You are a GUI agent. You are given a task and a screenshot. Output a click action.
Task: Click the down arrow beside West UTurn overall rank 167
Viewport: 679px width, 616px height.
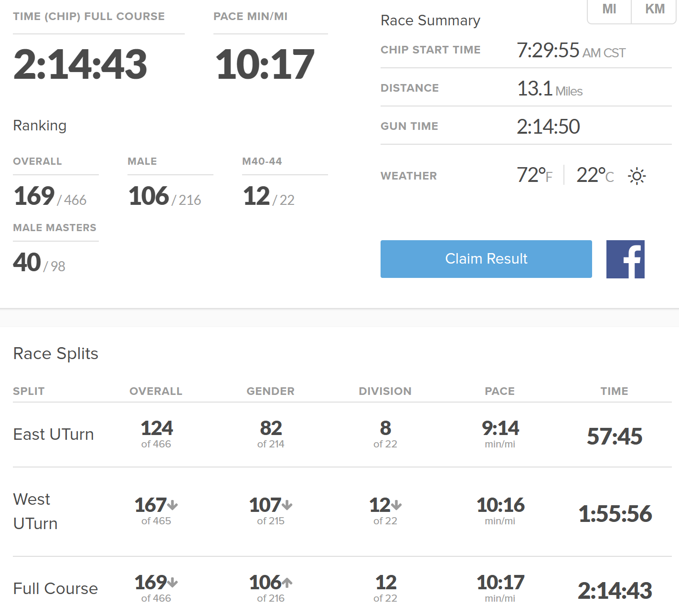tap(173, 505)
